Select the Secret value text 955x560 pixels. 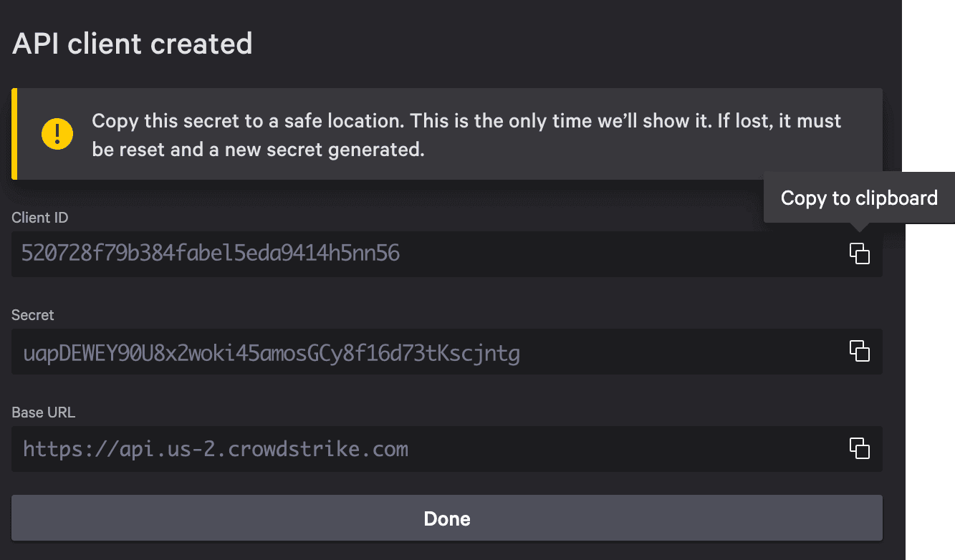[x=271, y=352]
